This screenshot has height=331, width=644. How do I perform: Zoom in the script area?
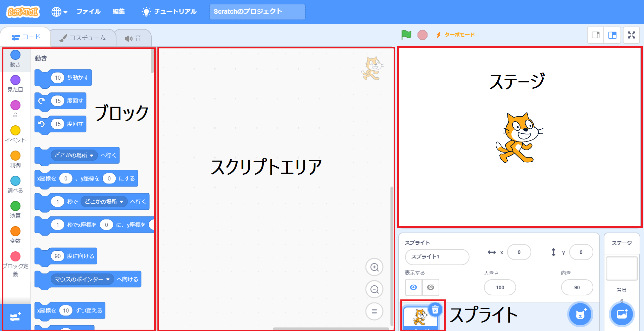[x=374, y=267]
